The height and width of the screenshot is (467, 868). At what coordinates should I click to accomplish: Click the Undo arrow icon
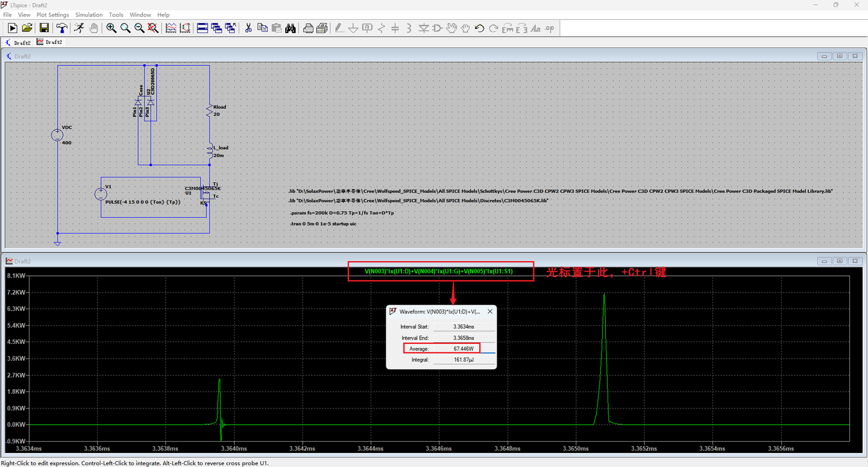(479, 28)
